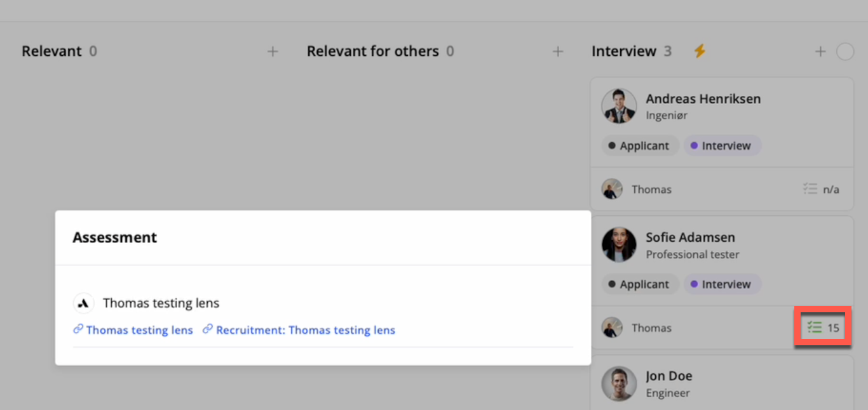Click the plus icon in Relevant column
This screenshot has width=868, height=410.
coord(273,51)
